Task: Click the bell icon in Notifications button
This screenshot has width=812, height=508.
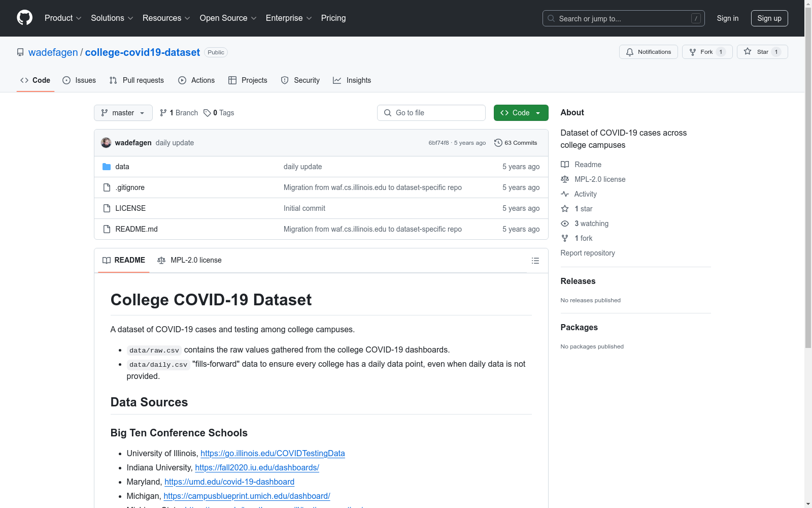Action: point(630,52)
